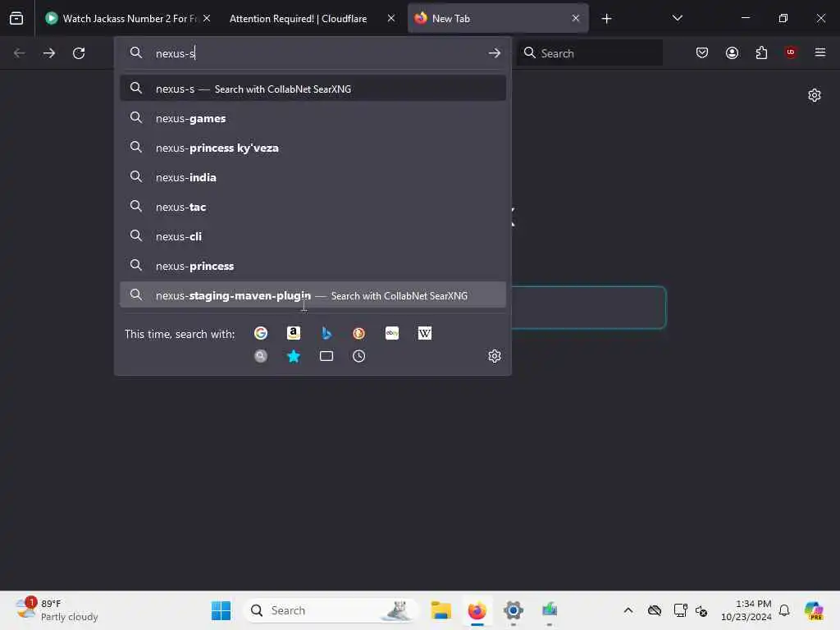Search open tabs with the tab icon
Viewport: 840px width, 630px height.
click(326, 356)
